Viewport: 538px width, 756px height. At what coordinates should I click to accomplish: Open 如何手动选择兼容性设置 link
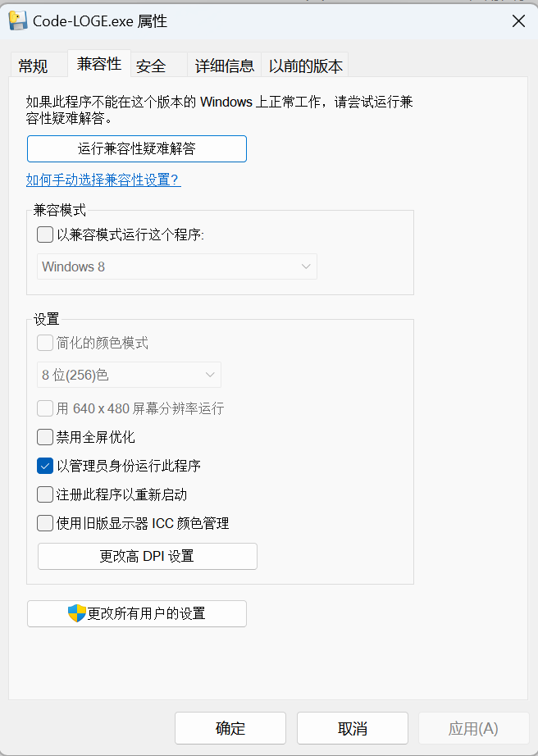103,180
